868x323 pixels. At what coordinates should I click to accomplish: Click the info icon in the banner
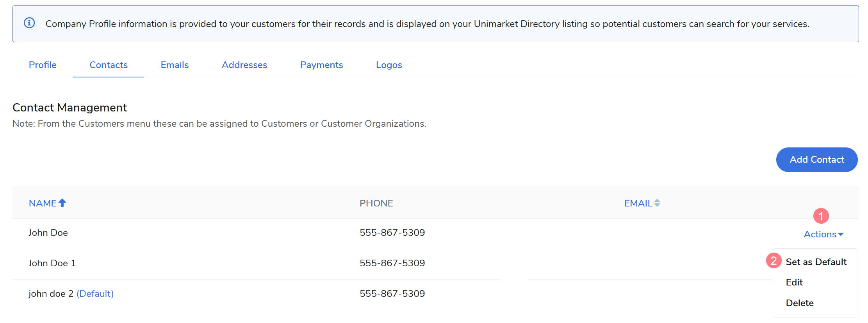click(x=29, y=23)
